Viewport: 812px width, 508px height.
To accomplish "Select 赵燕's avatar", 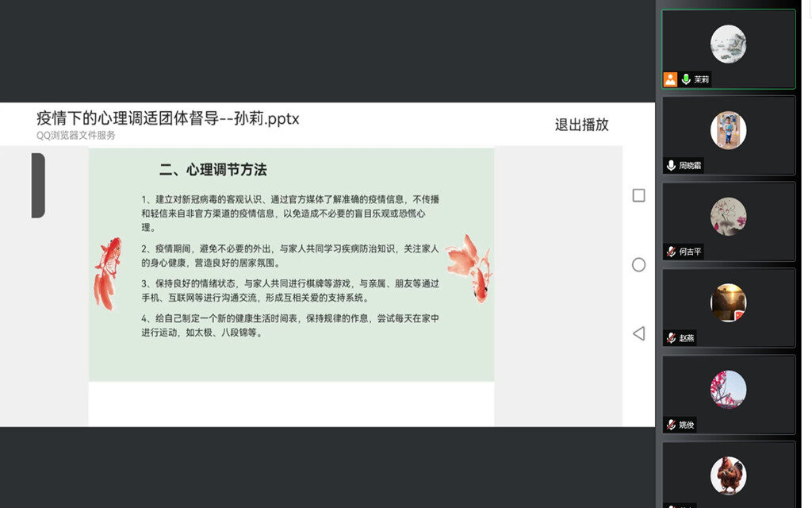I will coord(728,302).
